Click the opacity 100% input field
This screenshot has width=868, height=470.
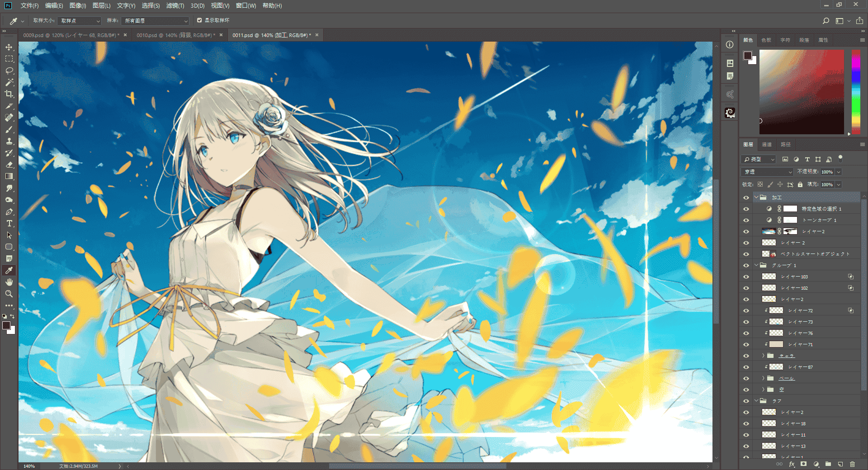pos(827,172)
